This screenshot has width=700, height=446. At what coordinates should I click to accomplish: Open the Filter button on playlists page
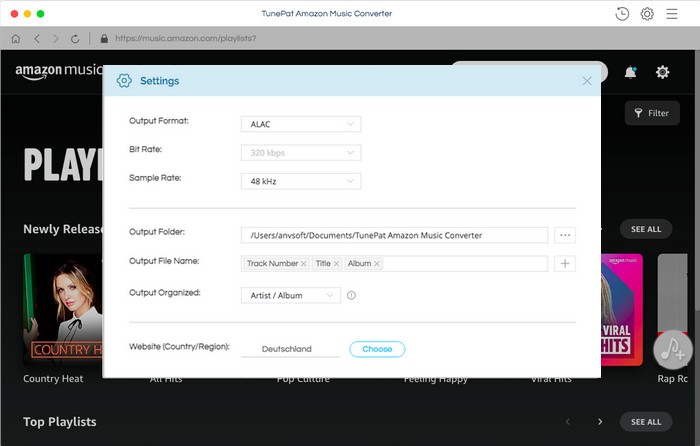pos(652,113)
